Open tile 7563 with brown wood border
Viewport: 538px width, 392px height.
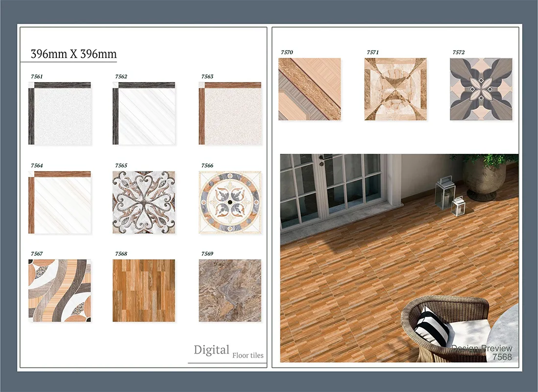pos(230,113)
